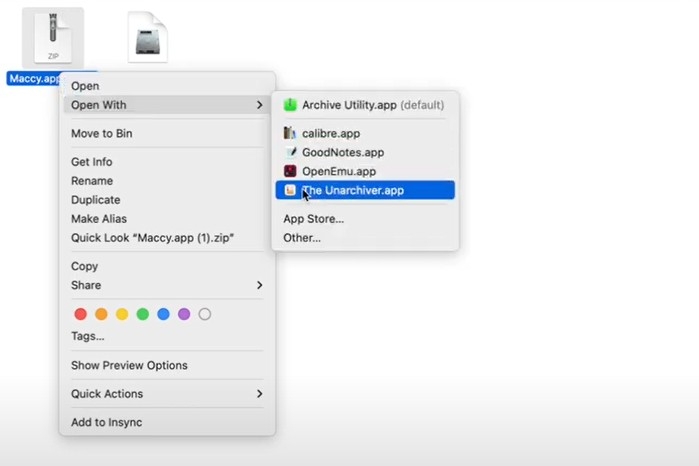Open with GoodNotes.app
Viewport: 699px width, 466px height.
[365, 153]
